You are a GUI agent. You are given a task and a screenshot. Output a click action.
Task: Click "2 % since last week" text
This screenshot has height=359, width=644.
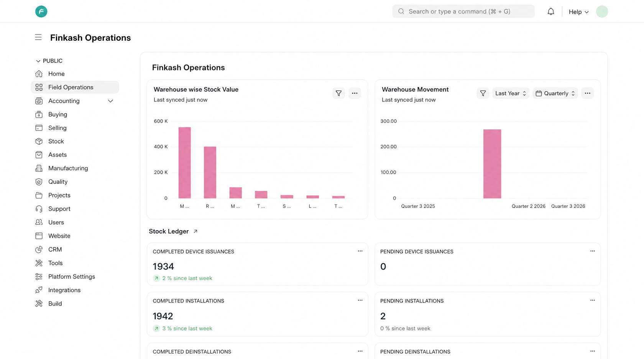(x=187, y=278)
